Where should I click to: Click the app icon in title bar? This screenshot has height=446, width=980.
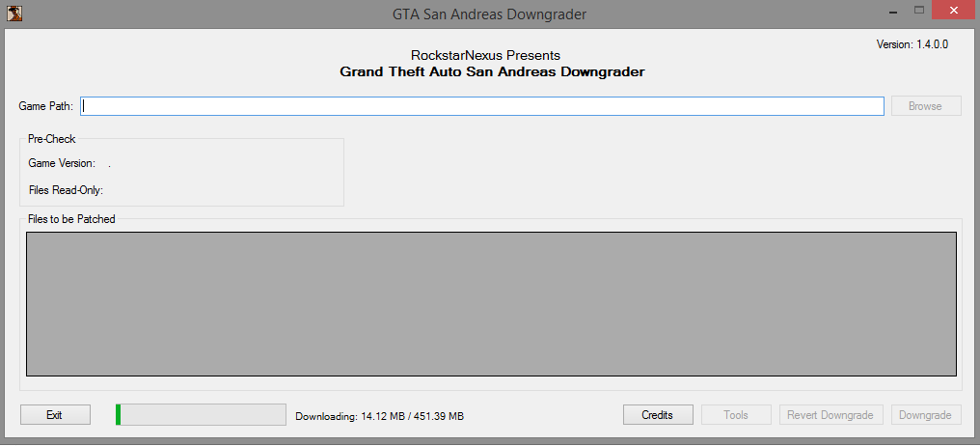click(x=15, y=13)
